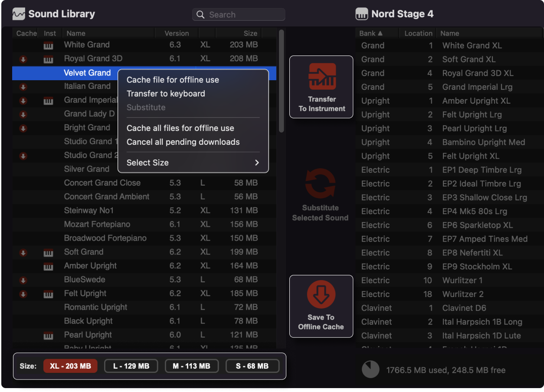Image resolution: width=544 pixels, height=392 pixels.
Task: Click the cache arrow icon for Studio Grand 2
Action: click(23, 156)
